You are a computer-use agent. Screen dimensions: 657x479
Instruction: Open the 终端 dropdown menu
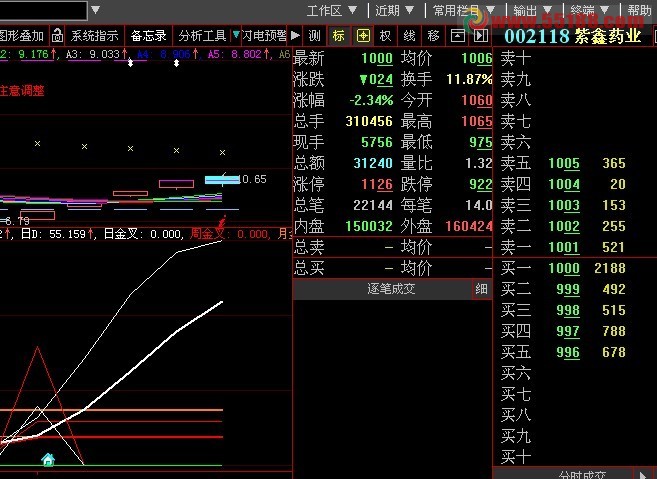590,10
